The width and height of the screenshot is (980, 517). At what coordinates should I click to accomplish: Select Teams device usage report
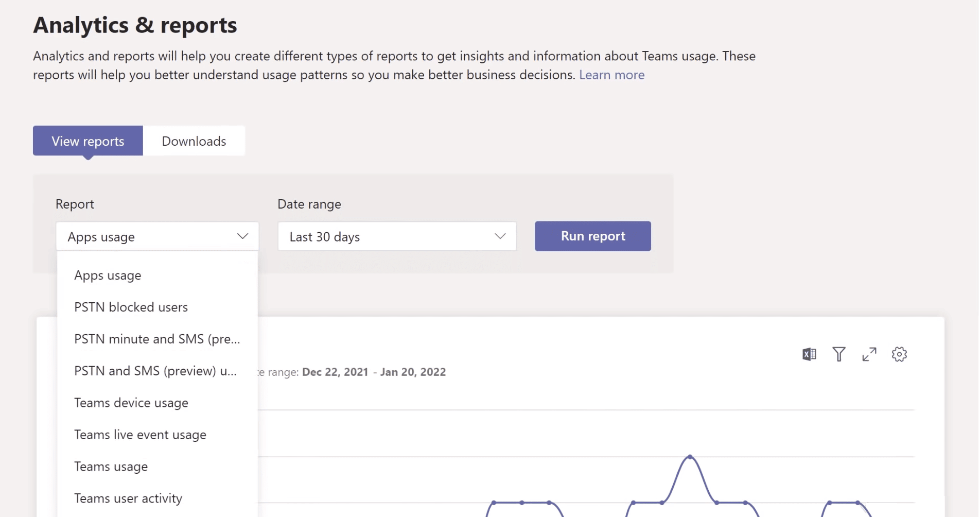coord(131,402)
